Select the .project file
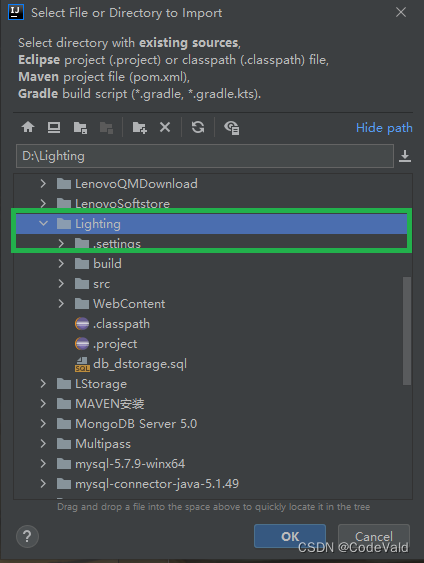The image size is (424, 563). [x=115, y=344]
